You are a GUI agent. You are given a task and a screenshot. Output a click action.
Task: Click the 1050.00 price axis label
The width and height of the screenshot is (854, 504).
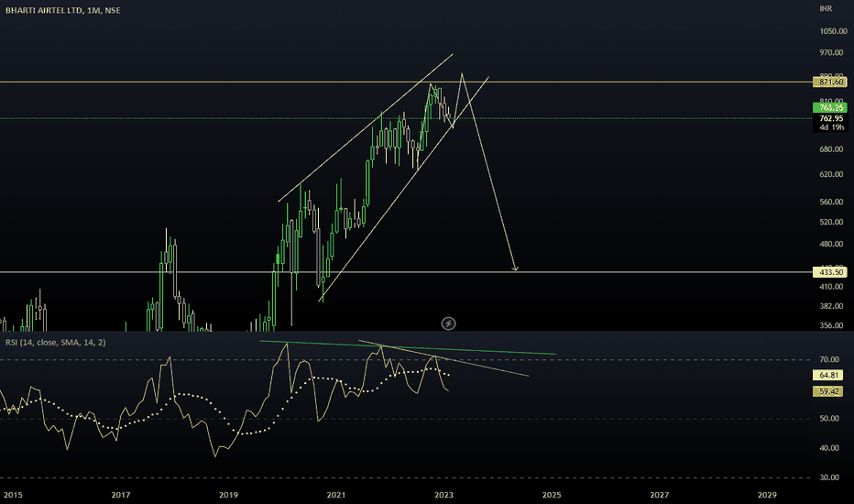click(833, 31)
